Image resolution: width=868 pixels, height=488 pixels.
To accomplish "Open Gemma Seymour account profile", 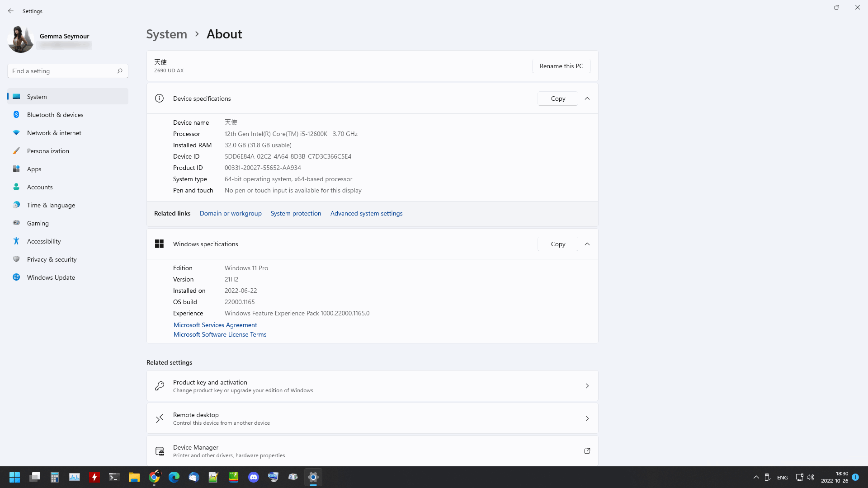I will tap(49, 40).
